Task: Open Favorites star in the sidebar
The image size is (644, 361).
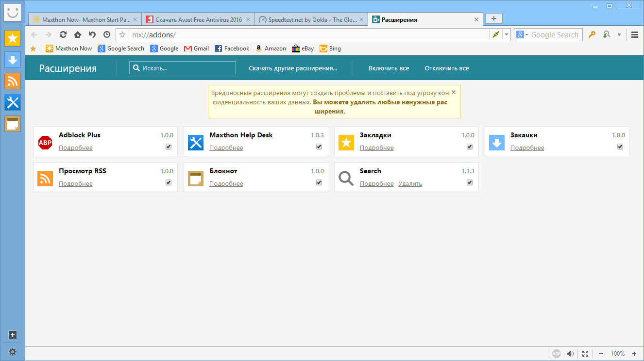Action: pyautogui.click(x=13, y=38)
